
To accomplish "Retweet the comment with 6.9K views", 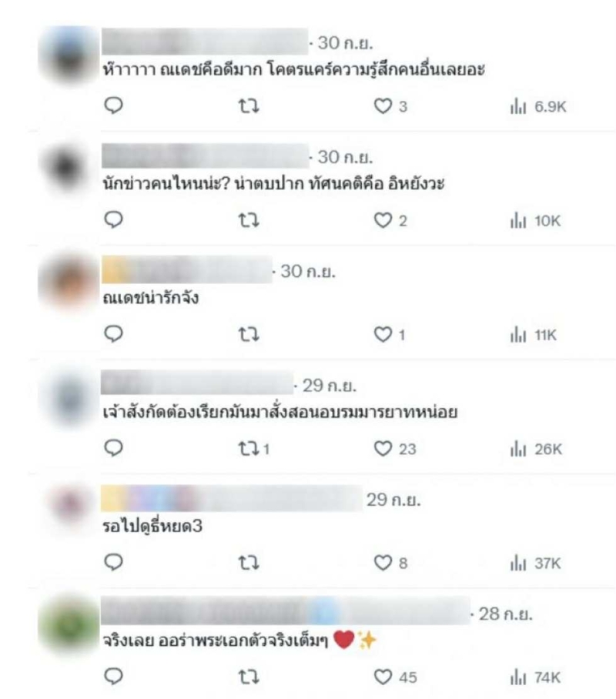I will (249, 106).
